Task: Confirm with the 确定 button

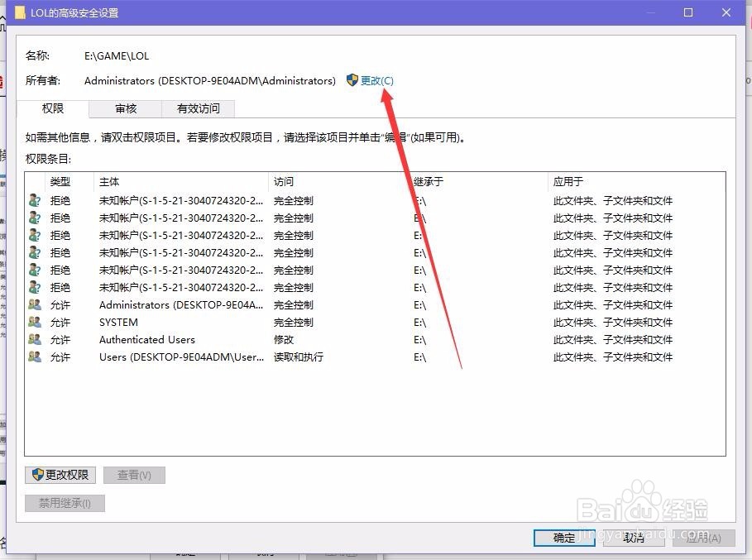Action: click(x=564, y=538)
